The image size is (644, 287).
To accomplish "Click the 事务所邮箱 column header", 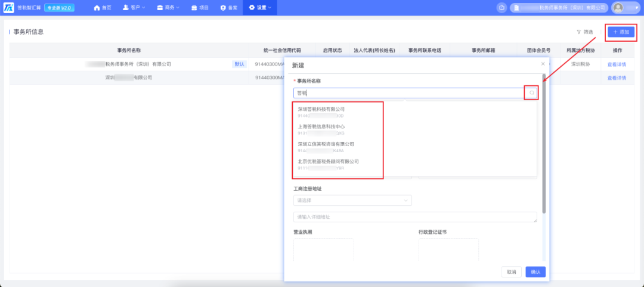I will point(483,50).
